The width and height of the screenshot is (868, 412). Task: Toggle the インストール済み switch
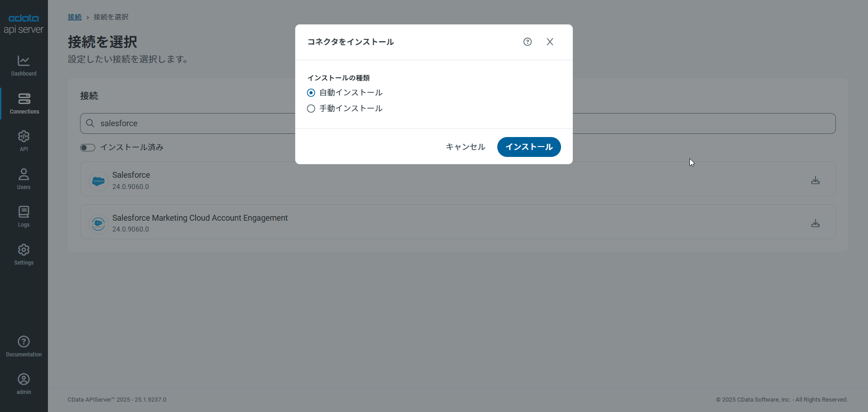(88, 147)
